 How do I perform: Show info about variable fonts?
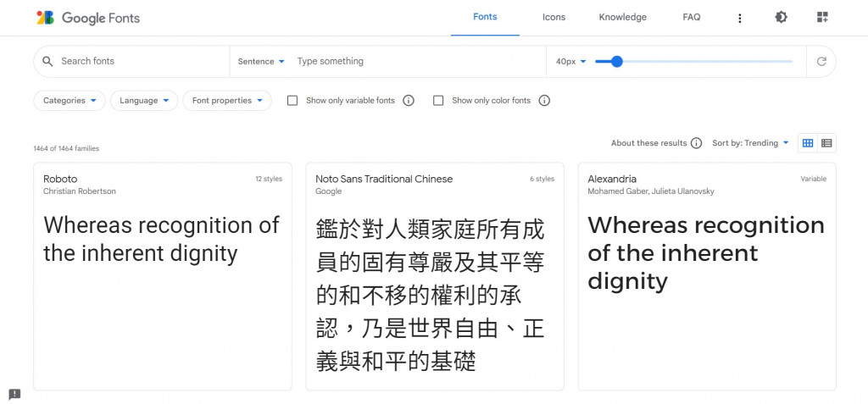pos(409,101)
